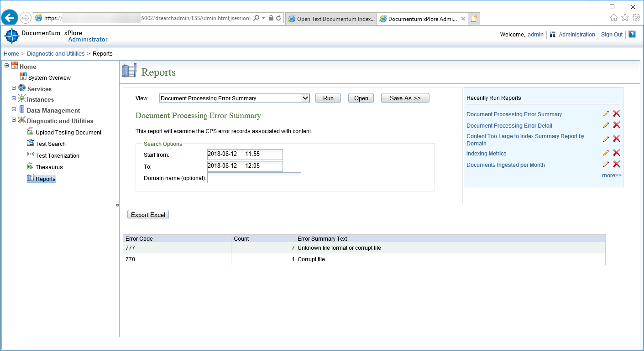
Task: Open the View report dropdown
Action: pyautogui.click(x=305, y=98)
